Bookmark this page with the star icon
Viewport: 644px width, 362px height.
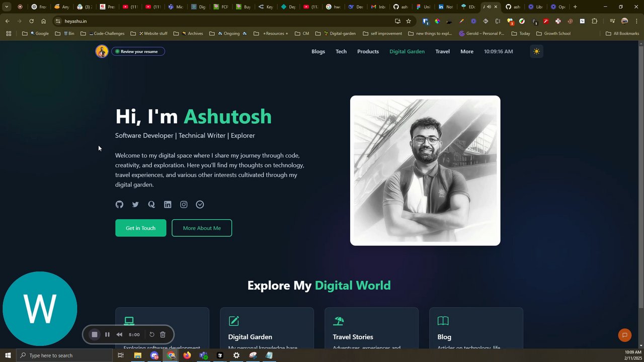pyautogui.click(x=408, y=21)
